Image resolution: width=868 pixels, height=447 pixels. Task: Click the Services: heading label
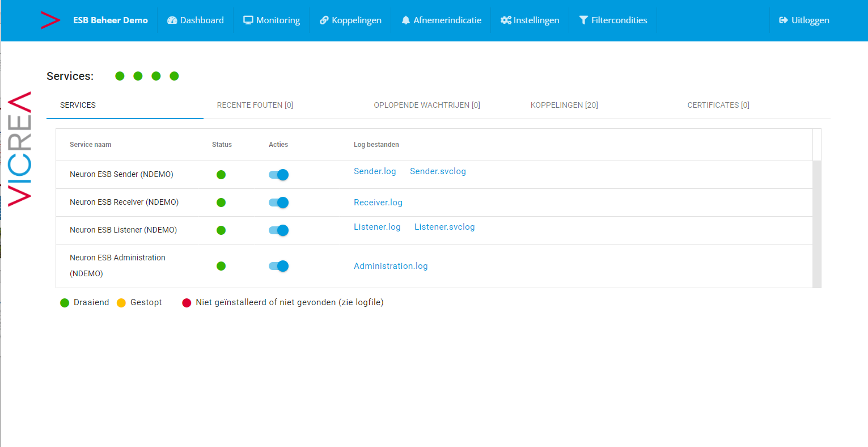[x=70, y=76]
